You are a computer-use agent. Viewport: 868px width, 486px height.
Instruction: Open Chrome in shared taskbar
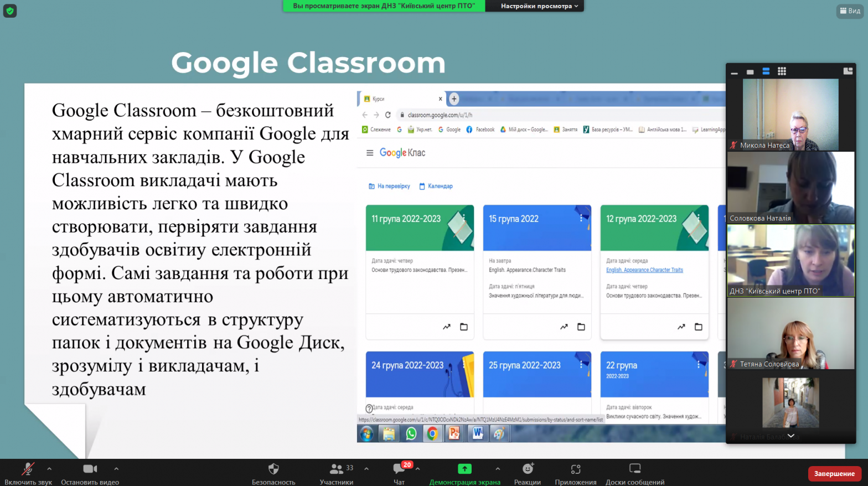432,434
